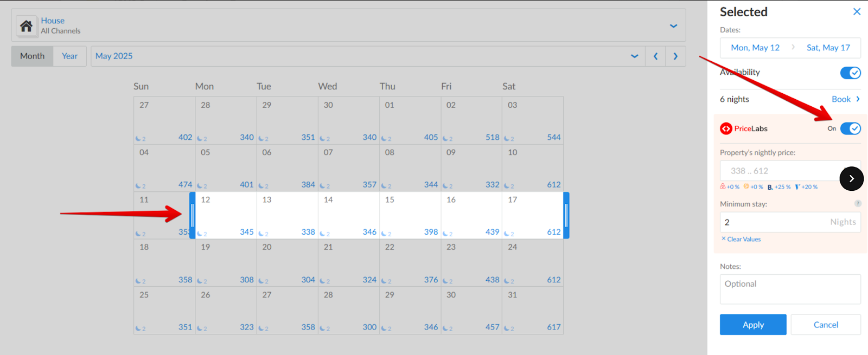868x355 pixels.
Task: Click the Minimum stay help icon
Action: [x=858, y=204]
